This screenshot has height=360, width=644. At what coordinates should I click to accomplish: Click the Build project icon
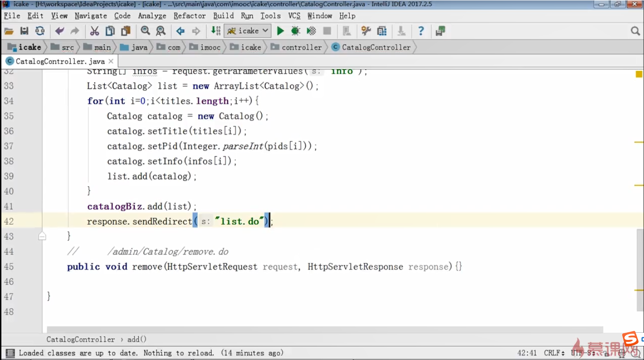click(215, 31)
